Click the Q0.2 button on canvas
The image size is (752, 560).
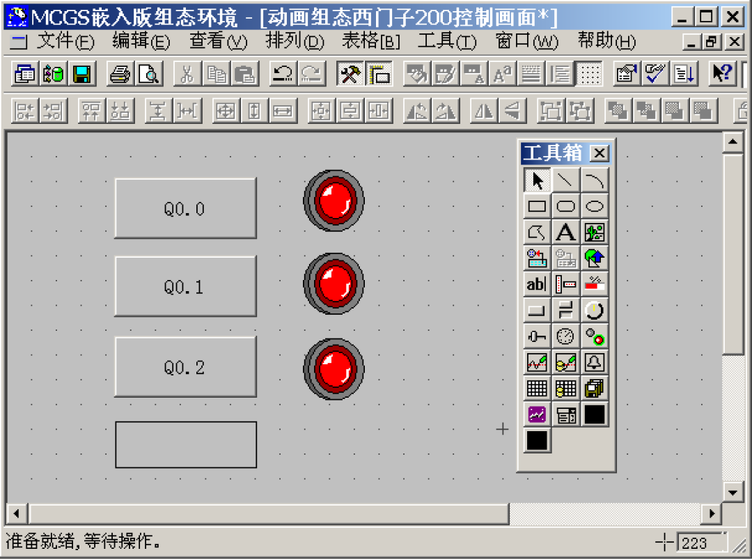point(186,367)
